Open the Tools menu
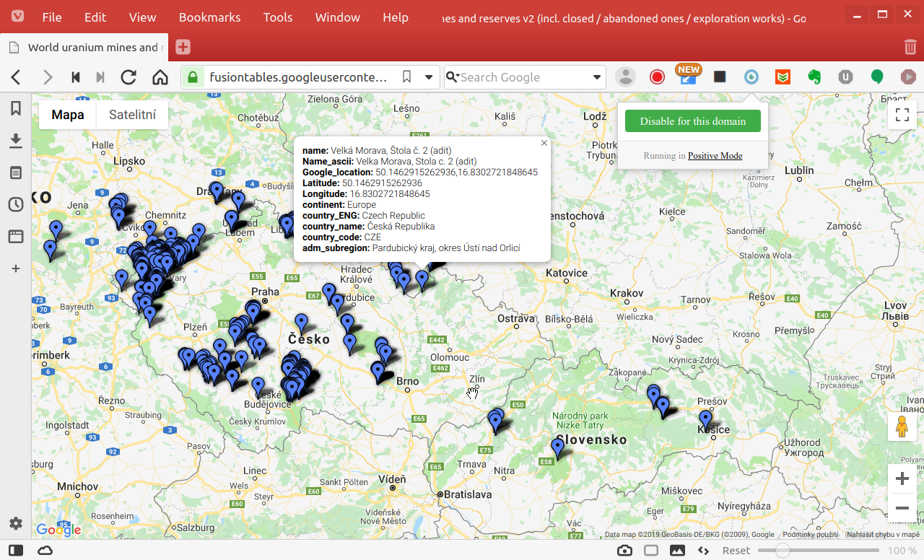Screen dimensions: 924x560 (x=278, y=17)
